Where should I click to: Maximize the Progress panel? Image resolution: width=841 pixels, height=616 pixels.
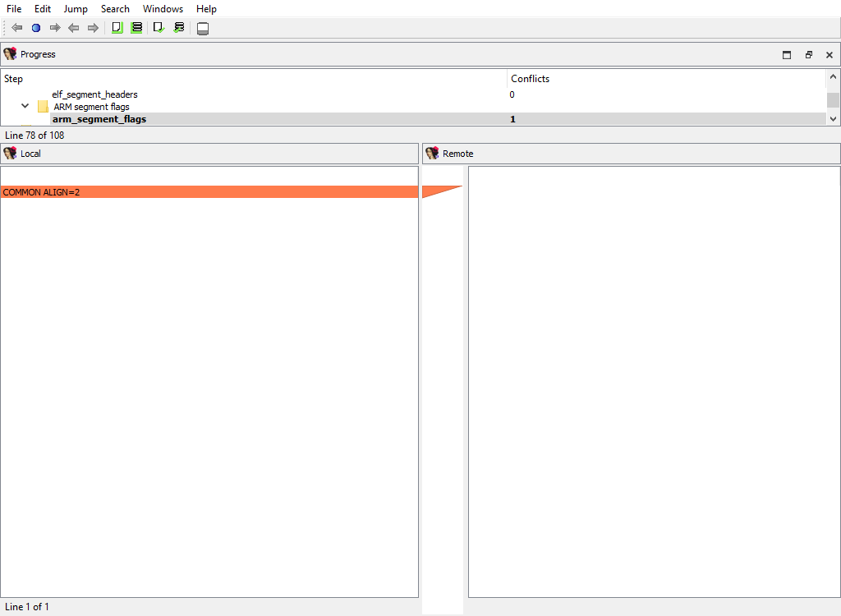pyautogui.click(x=787, y=55)
